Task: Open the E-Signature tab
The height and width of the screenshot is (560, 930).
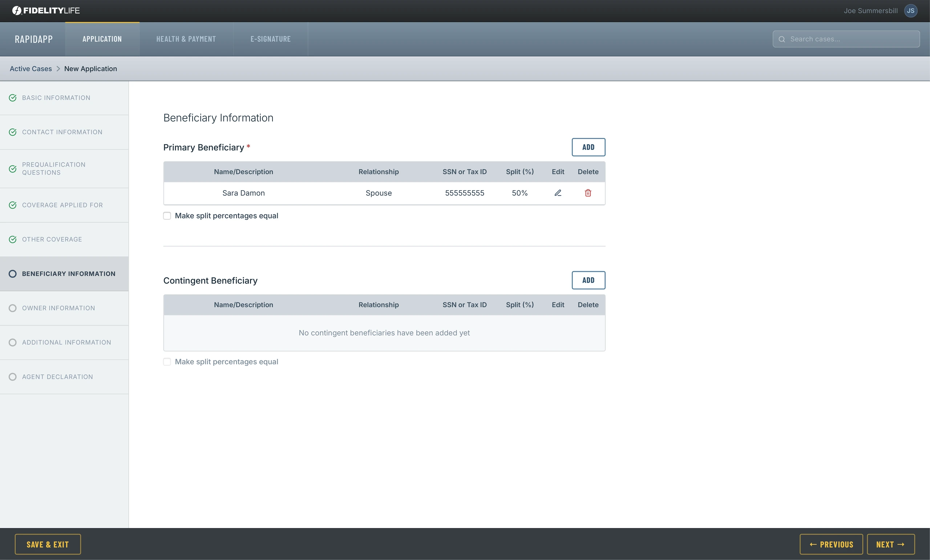Action: tap(271, 39)
